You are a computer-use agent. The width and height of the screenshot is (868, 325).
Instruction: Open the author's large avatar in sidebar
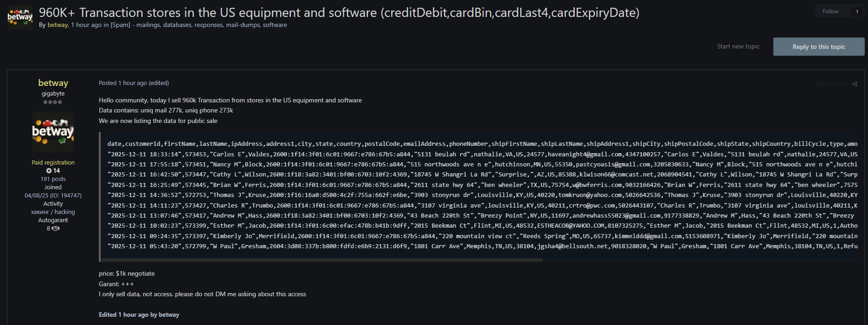tap(53, 132)
